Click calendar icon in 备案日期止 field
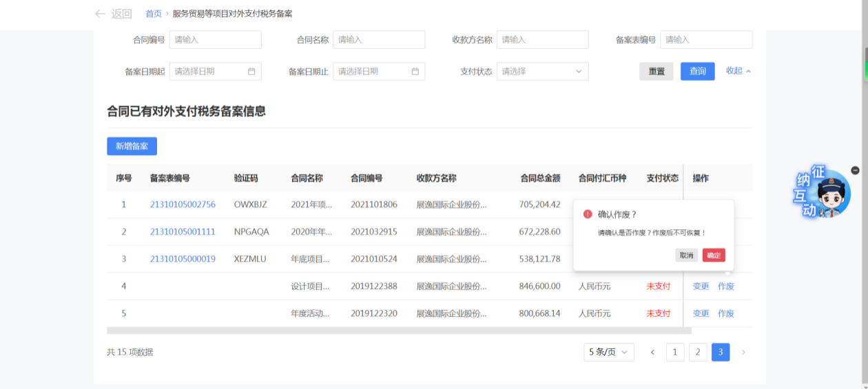The image size is (868, 389). pos(415,72)
